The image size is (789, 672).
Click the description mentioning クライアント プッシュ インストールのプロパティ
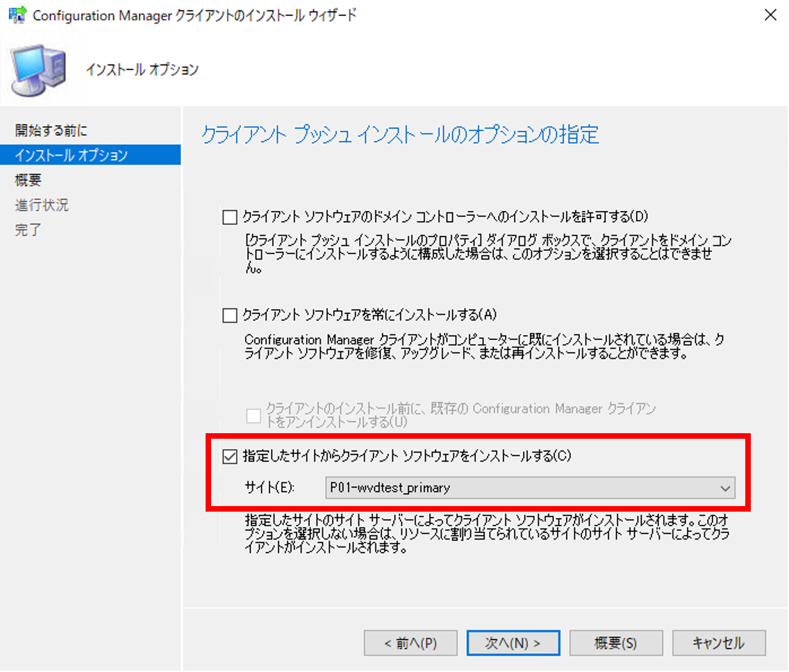point(488,254)
